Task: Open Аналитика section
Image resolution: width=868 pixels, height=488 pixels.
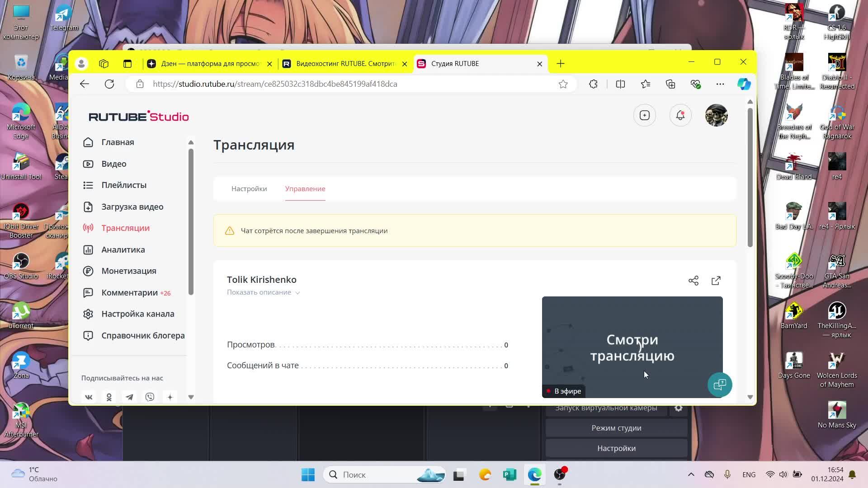Action: coord(114,250)
